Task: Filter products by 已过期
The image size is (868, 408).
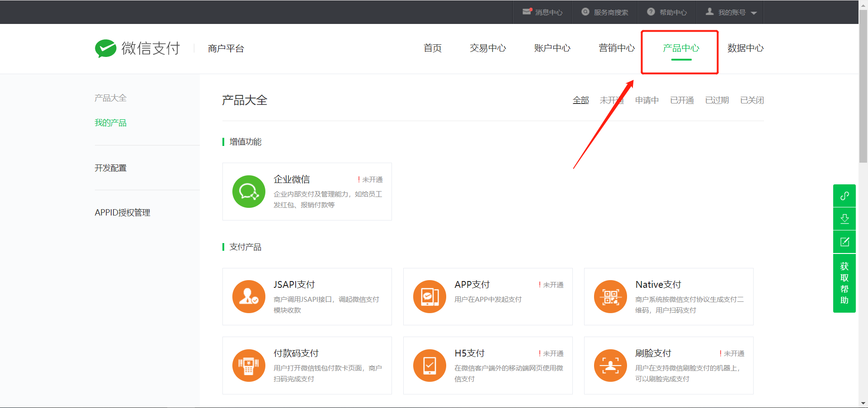Action: 717,100
